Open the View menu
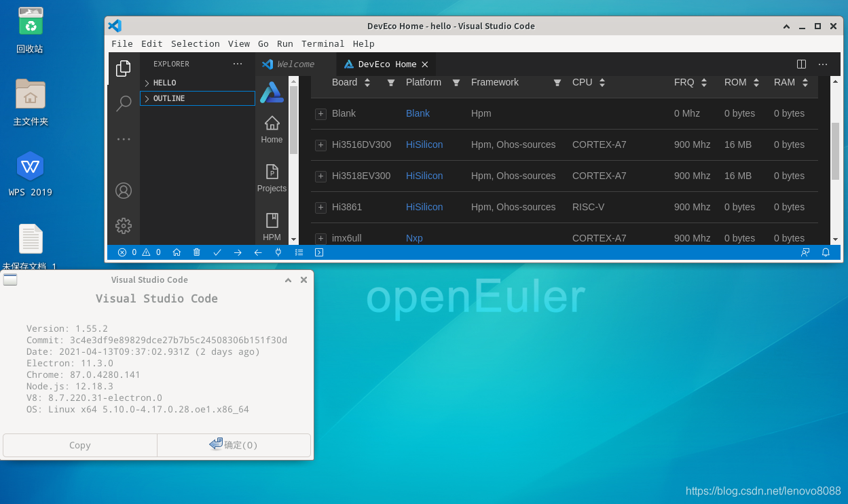Viewport: 848px width, 504px height. (239, 43)
